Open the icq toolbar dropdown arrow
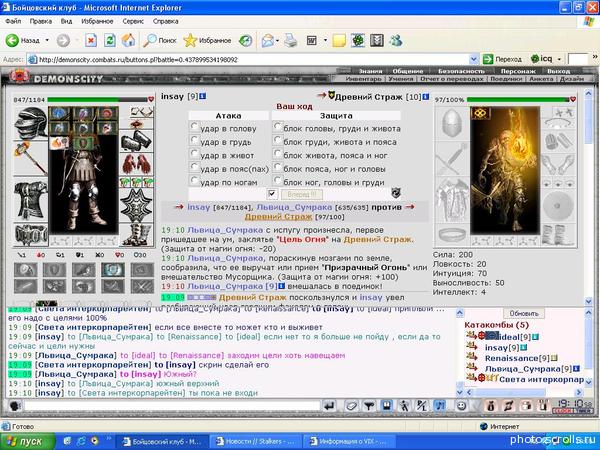Viewport: 600px width, 450px height. click(559, 59)
